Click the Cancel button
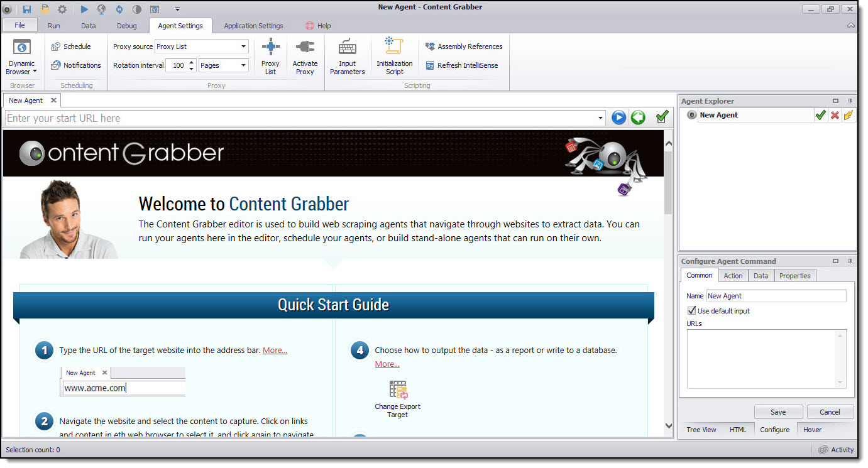The width and height of the screenshot is (868, 468). coord(830,412)
